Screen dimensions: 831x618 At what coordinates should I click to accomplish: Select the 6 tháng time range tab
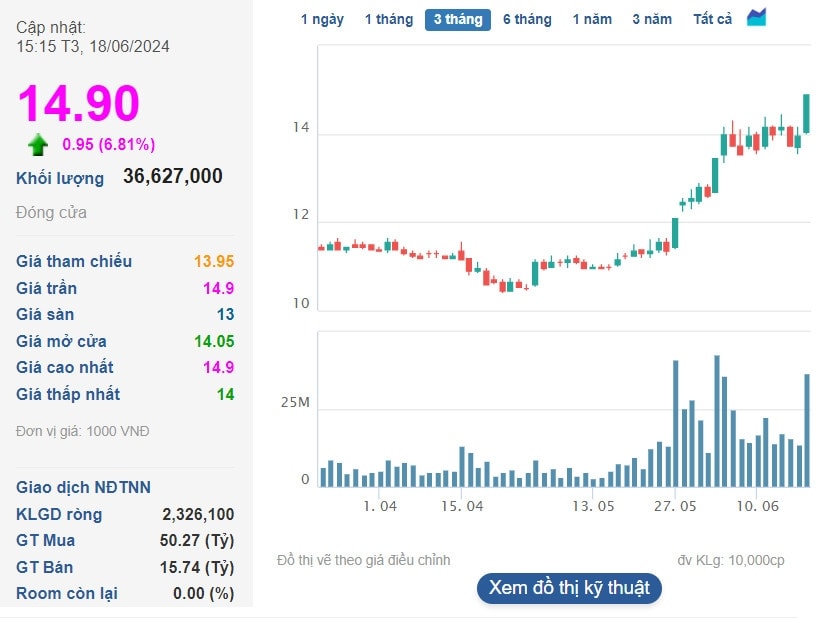[x=527, y=20]
